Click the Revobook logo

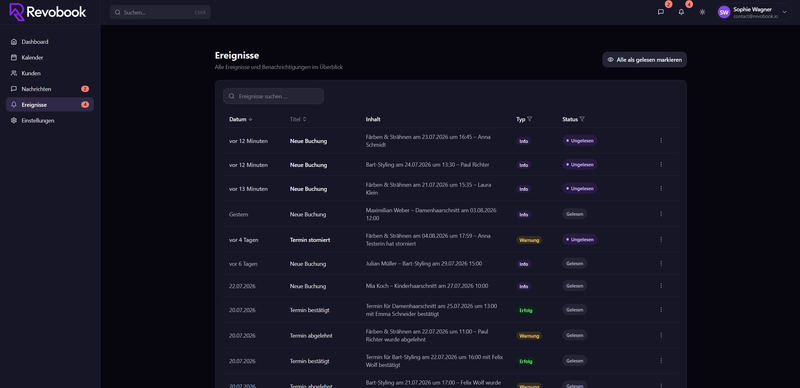coord(47,12)
